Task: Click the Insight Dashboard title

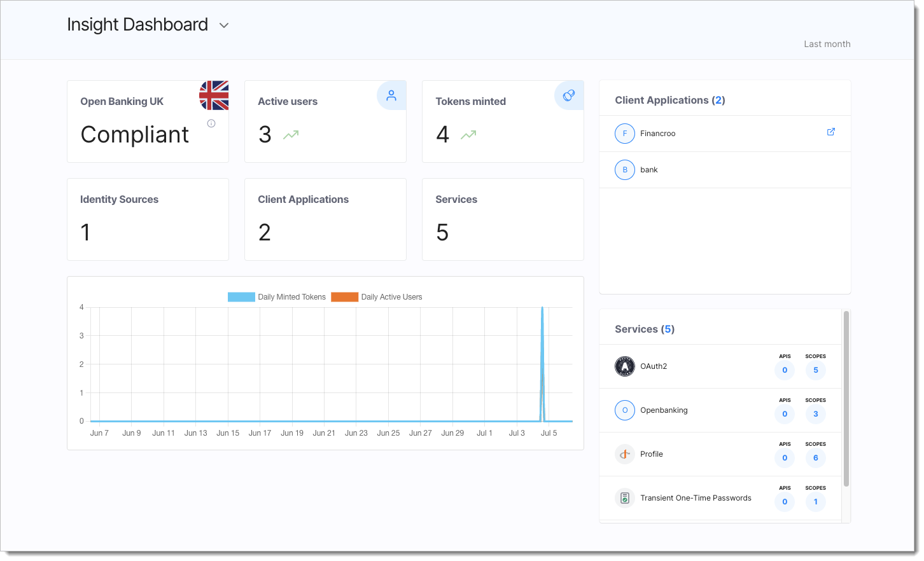Action: click(137, 25)
